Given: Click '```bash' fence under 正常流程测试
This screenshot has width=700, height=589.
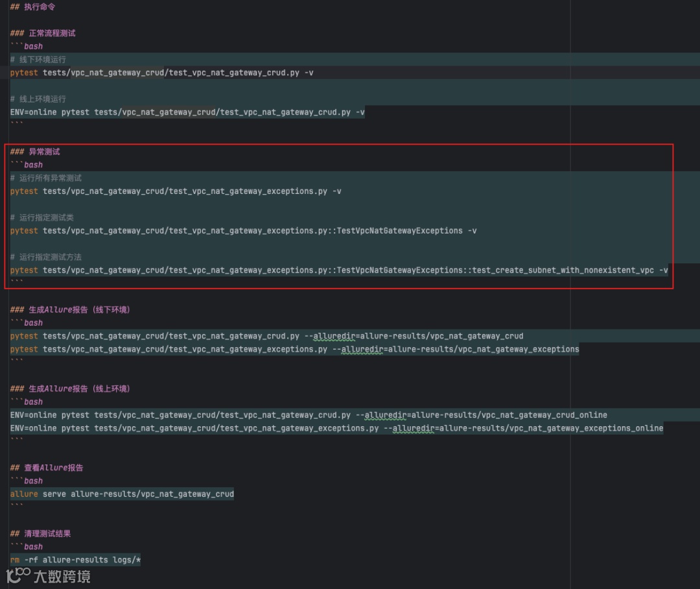Looking at the screenshot, I should [x=27, y=46].
